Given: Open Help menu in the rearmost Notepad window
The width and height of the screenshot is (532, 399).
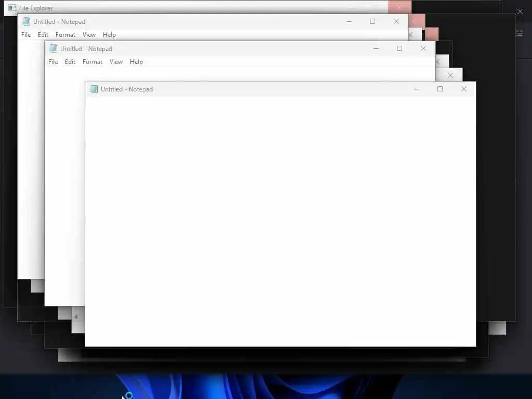Looking at the screenshot, I should pyautogui.click(x=109, y=35).
